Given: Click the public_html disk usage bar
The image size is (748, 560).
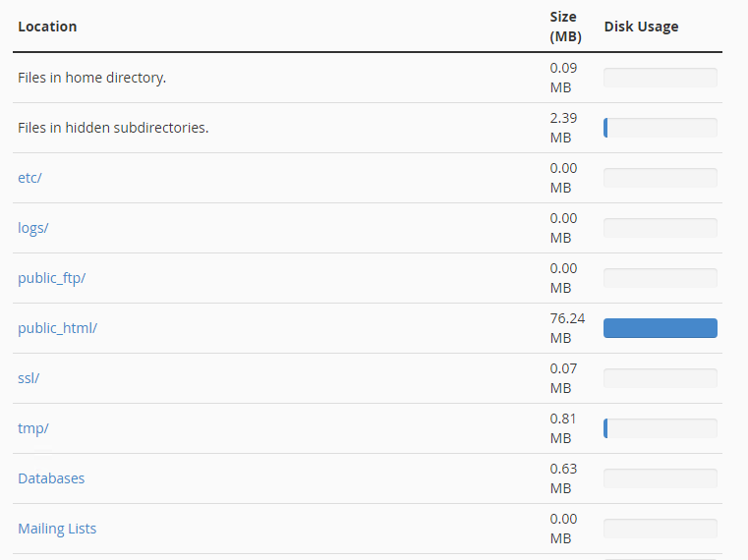Looking at the screenshot, I should 661,328.
